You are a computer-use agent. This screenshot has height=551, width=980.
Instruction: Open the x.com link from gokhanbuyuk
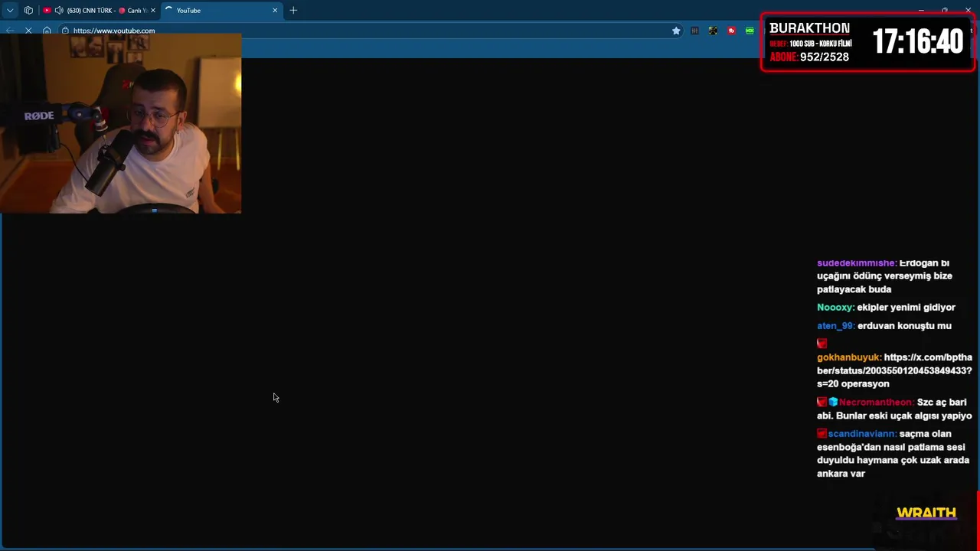(894, 370)
